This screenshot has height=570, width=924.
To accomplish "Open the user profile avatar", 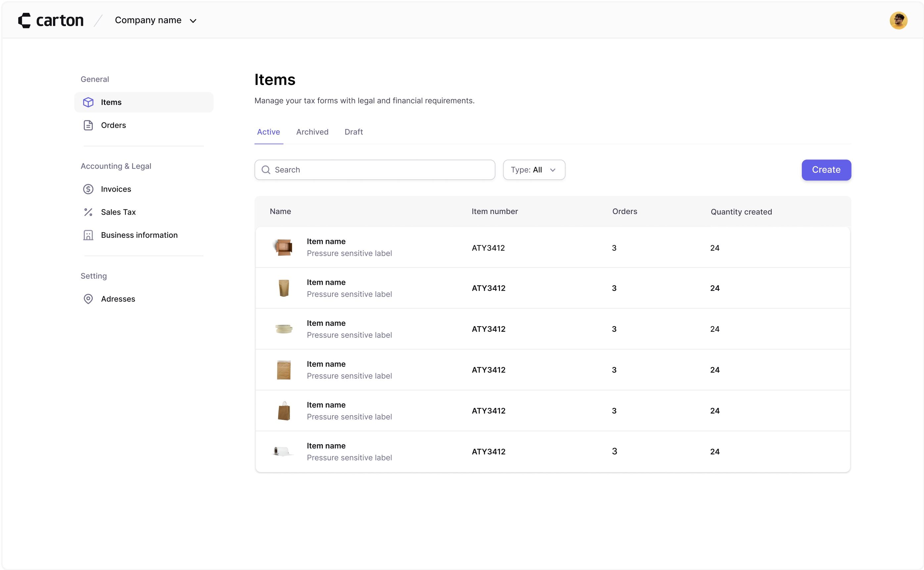I will 898,21.
